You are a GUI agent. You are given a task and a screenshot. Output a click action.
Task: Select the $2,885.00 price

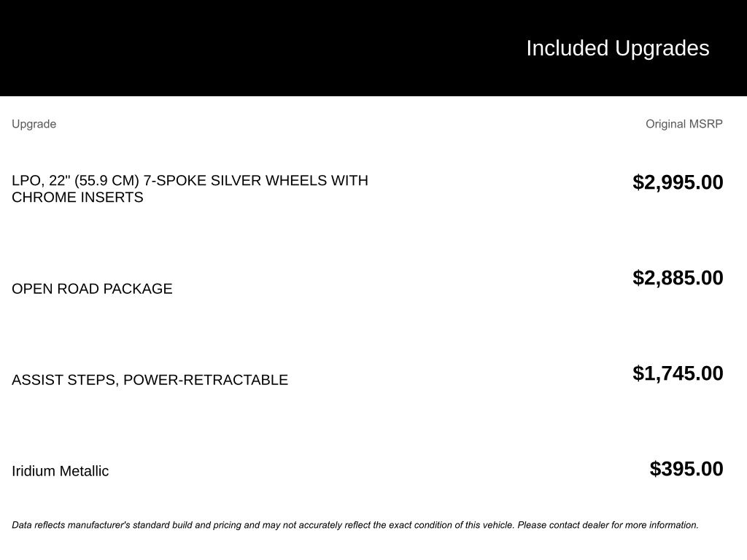pos(678,278)
